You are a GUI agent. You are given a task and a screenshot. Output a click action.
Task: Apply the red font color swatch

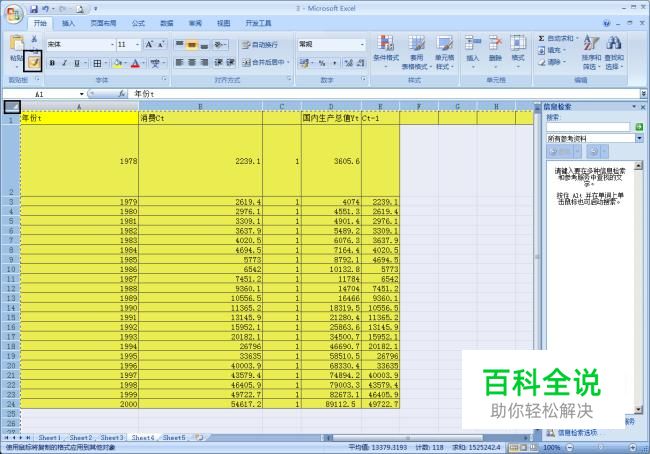tap(135, 63)
